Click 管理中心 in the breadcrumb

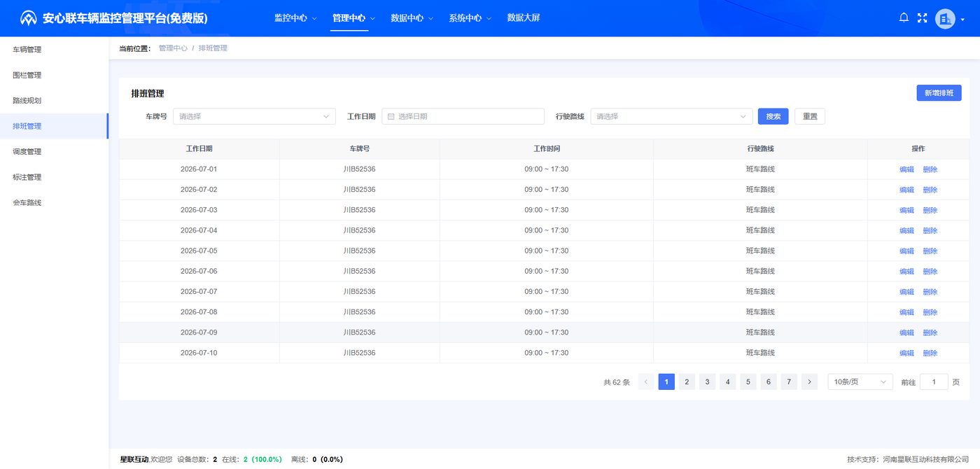coord(173,48)
